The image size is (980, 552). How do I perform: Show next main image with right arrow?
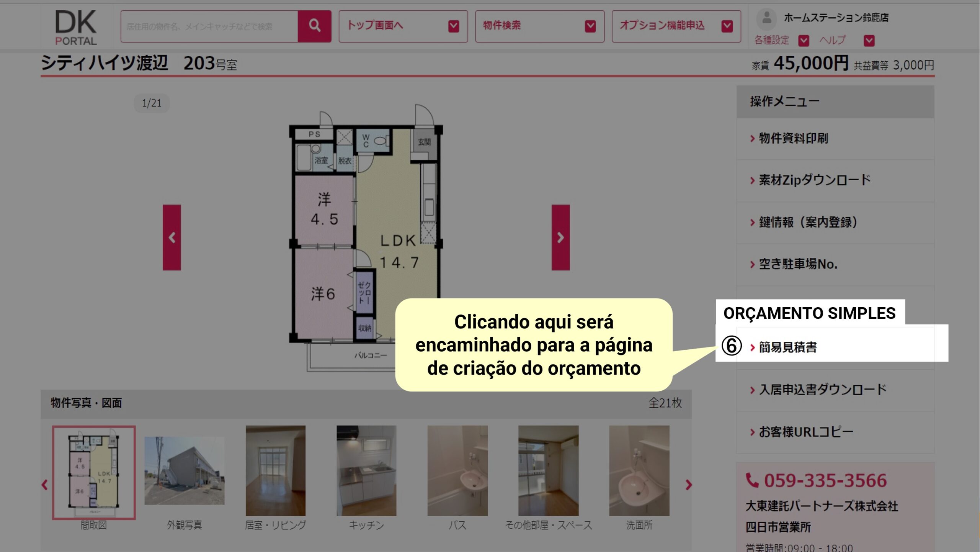click(560, 238)
